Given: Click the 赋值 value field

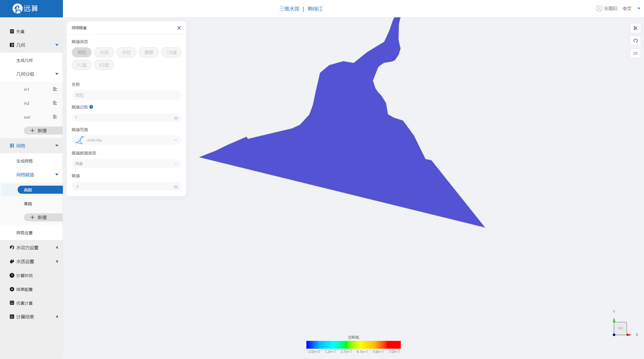Looking at the screenshot, I should point(126,186).
